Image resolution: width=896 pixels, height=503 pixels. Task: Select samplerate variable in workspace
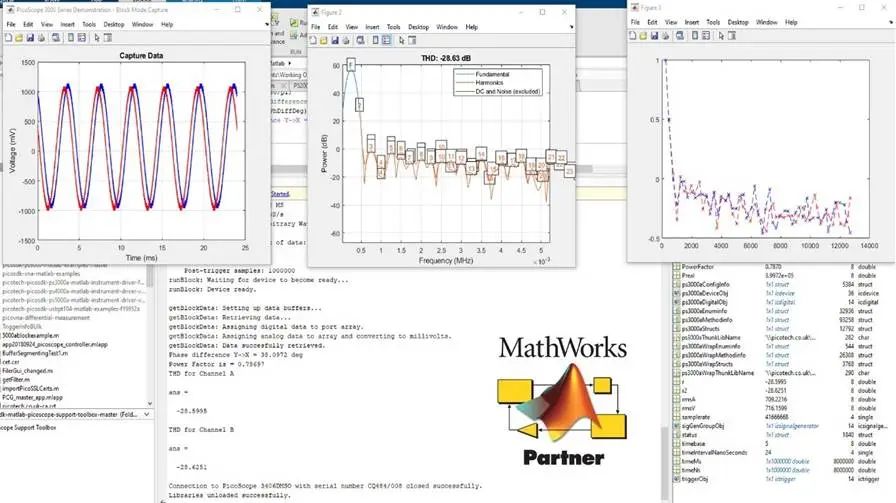point(695,417)
